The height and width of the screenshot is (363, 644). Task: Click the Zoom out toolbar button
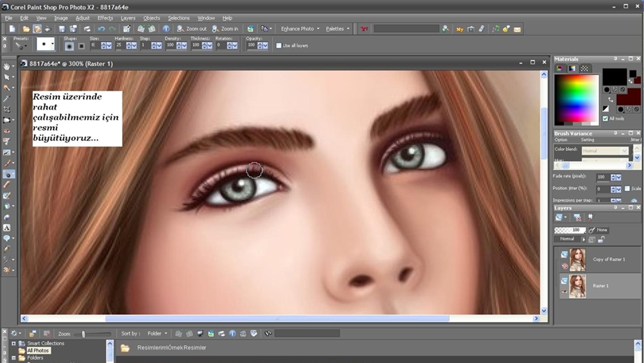click(x=192, y=29)
